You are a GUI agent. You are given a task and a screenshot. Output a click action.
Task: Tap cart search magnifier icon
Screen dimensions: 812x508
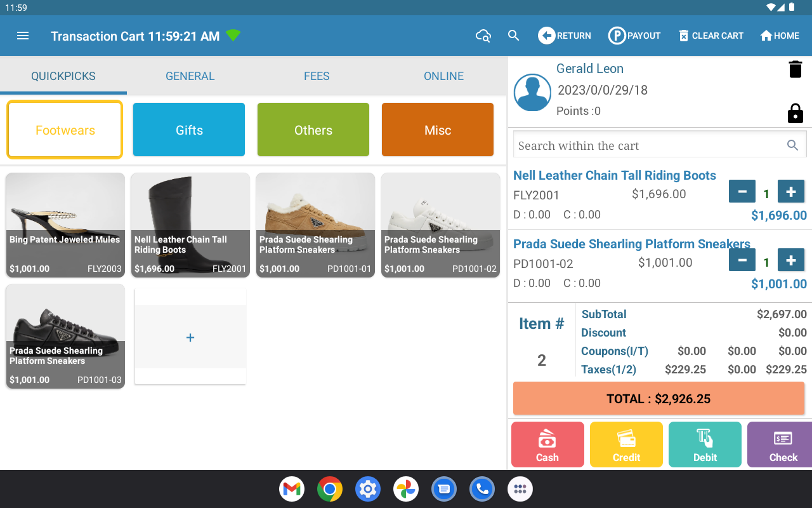tap(792, 145)
